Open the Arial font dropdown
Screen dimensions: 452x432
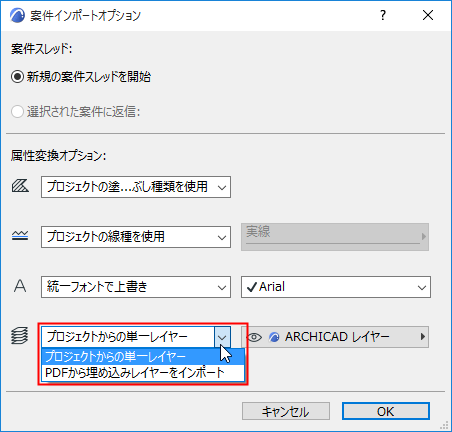336,287
